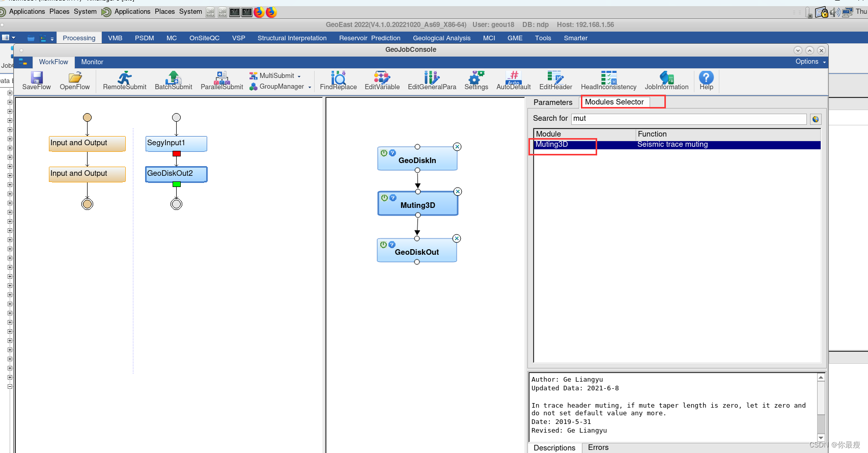The width and height of the screenshot is (868, 453).
Task: Collapse the bottom minus node in left tree
Action: coord(10,387)
